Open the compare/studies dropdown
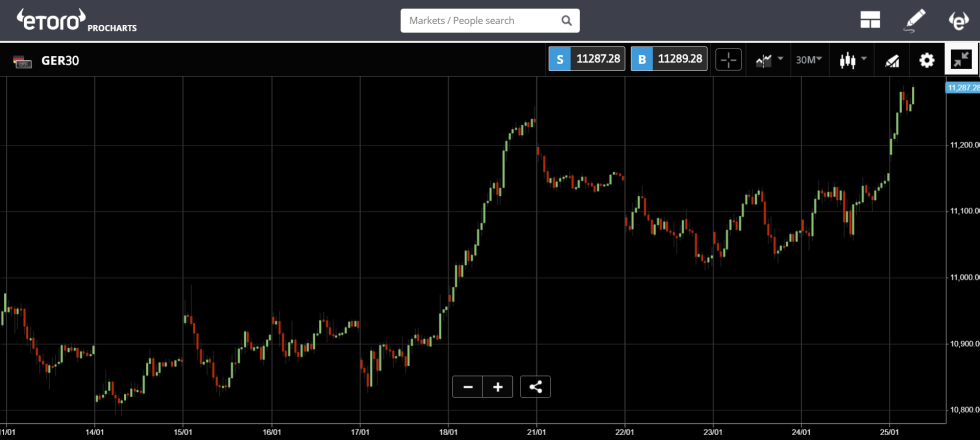 (769, 60)
